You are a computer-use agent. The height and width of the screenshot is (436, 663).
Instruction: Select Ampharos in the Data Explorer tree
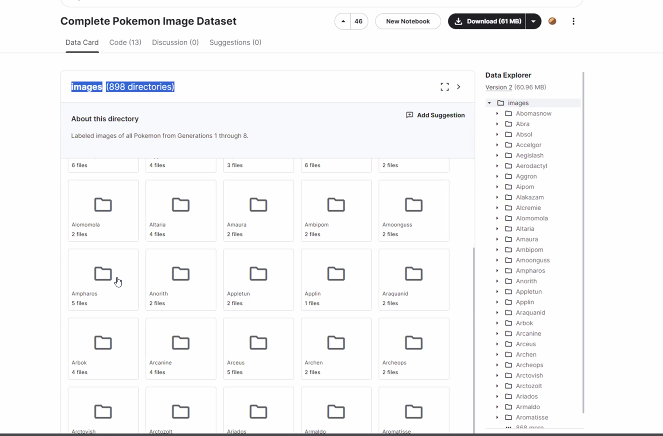[530, 271]
